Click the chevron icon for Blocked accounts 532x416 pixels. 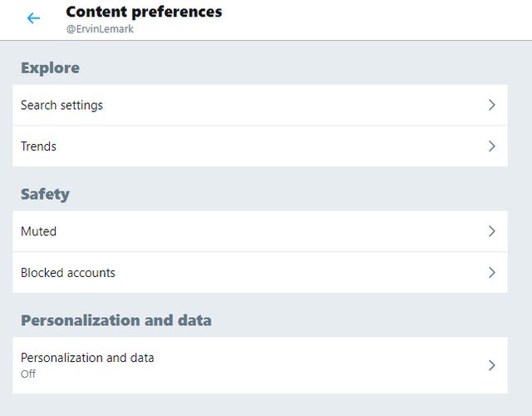coord(492,272)
